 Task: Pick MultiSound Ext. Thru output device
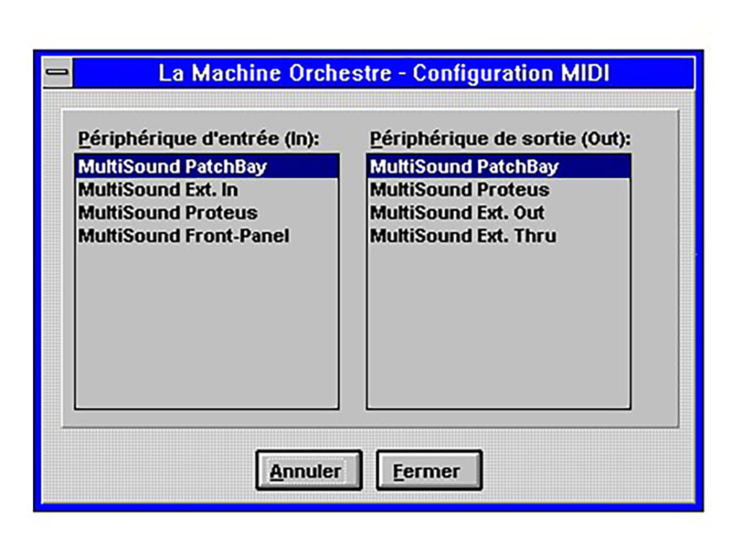tap(499, 236)
